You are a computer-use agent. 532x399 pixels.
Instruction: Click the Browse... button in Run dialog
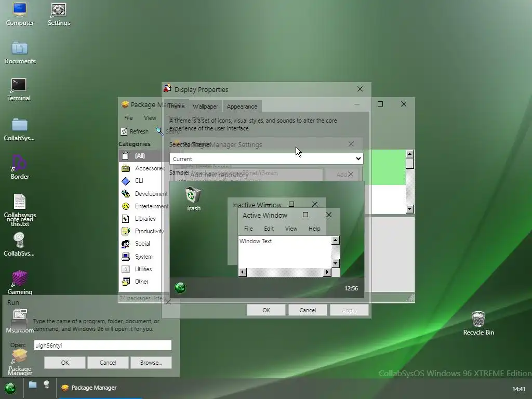click(151, 363)
